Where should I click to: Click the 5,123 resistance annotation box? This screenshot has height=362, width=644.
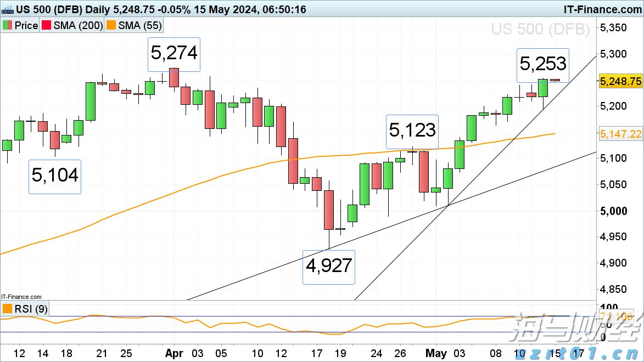pos(412,131)
